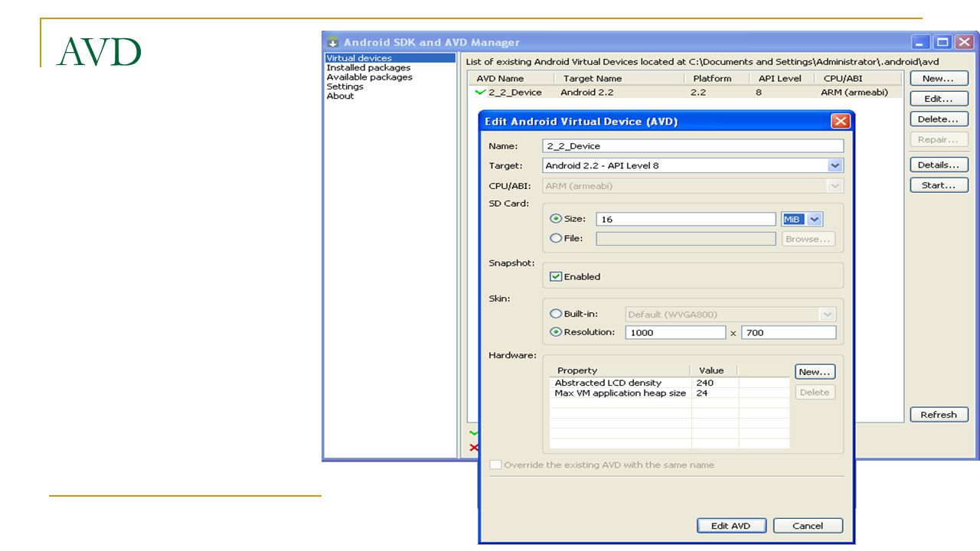Maximize the Android SDK and AVD Manager window
This screenshot has width=980, height=551.
[x=943, y=43]
